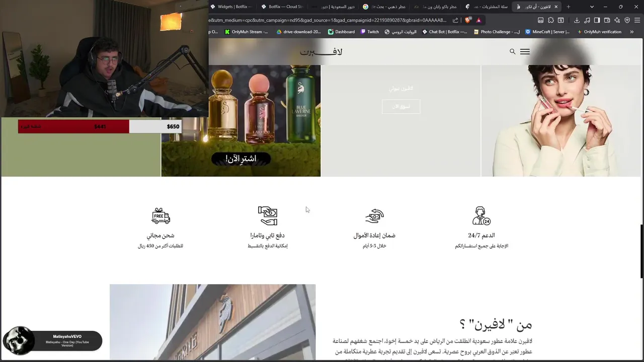This screenshot has width=644, height=362.
Task: Click the 24/7 support headset icon
Action: click(x=481, y=216)
